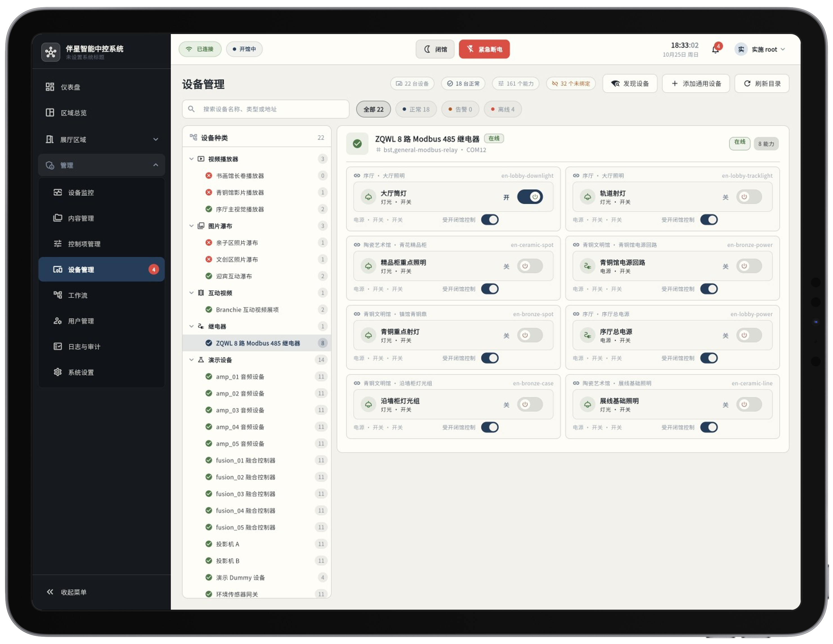The width and height of the screenshot is (833, 644).
Task: Open 仪表盘 in the sidebar
Action: [x=102, y=87]
